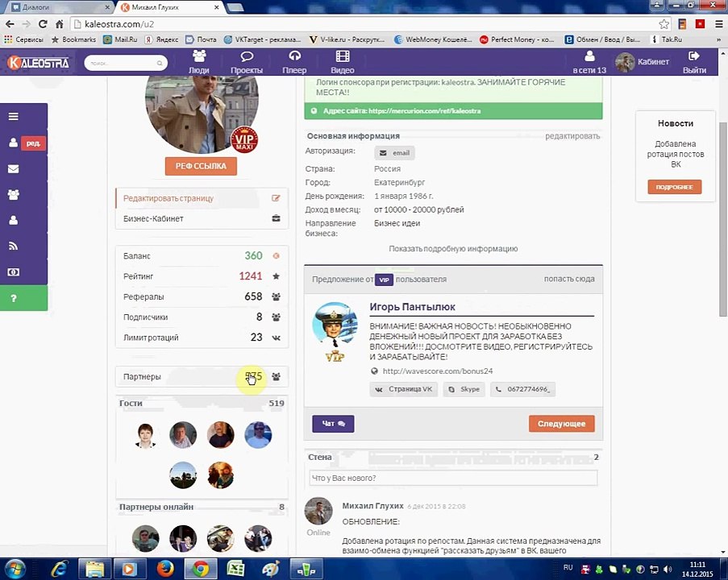Click the Kaleostra logo
The height and width of the screenshot is (580, 728).
[39, 62]
